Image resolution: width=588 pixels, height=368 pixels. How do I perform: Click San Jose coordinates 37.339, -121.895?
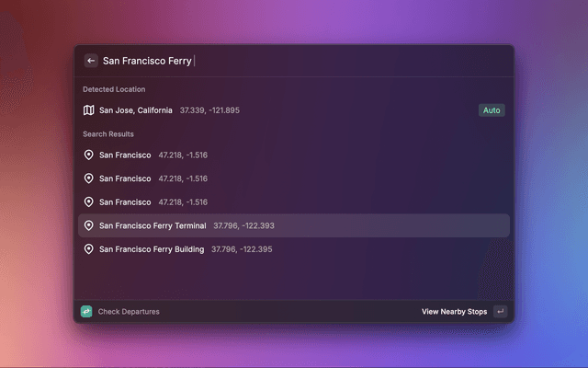pyautogui.click(x=209, y=110)
